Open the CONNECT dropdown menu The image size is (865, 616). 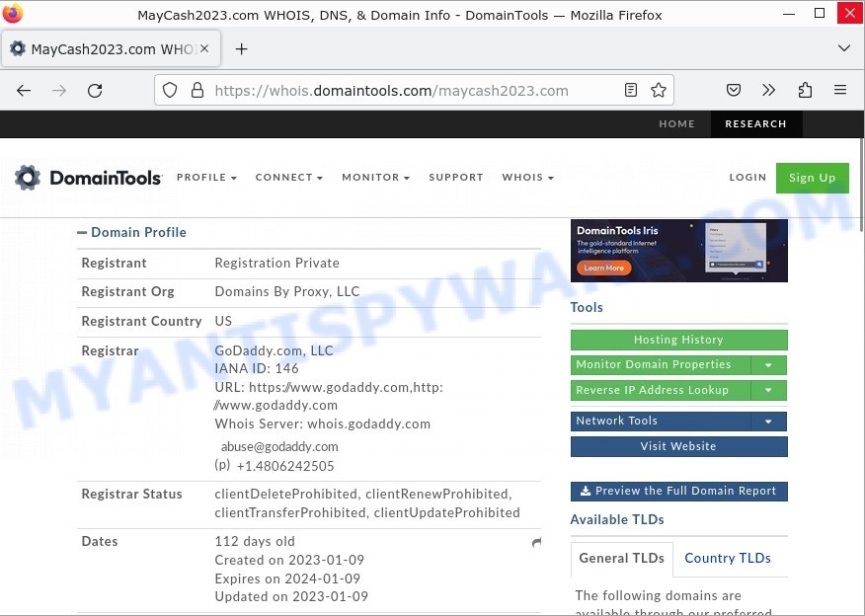pyautogui.click(x=289, y=178)
